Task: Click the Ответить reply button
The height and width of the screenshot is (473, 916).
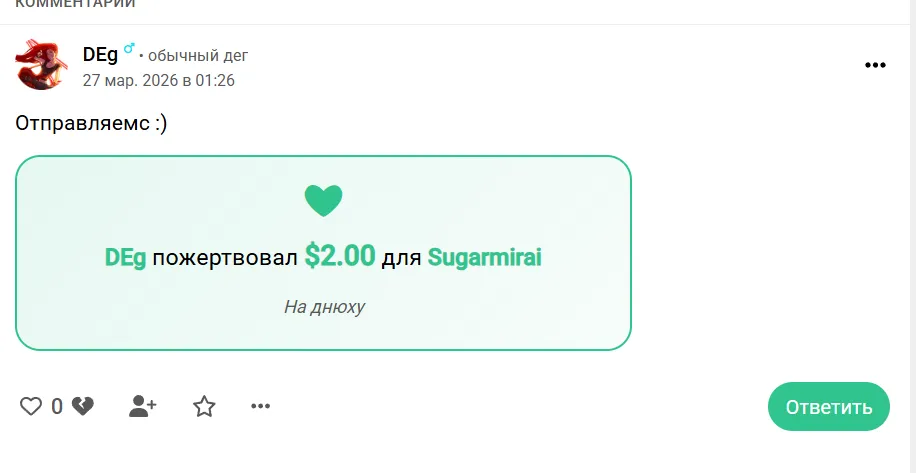Action: pyautogui.click(x=828, y=406)
